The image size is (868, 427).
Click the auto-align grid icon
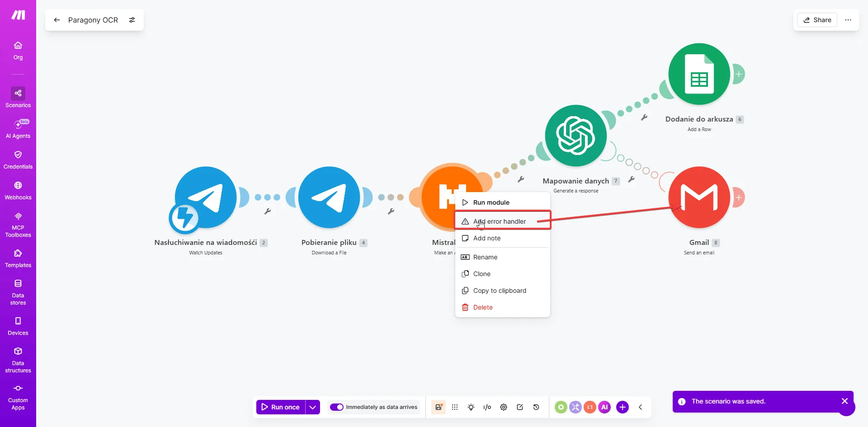pyautogui.click(x=455, y=407)
